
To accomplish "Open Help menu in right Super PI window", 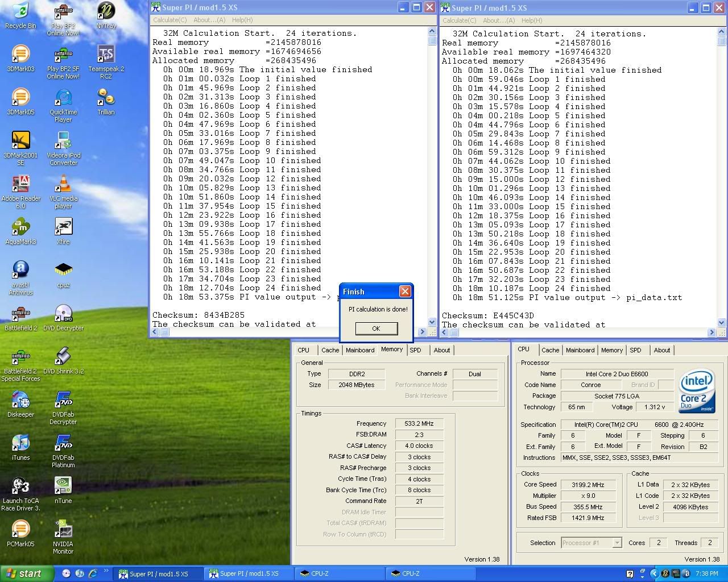I will pyautogui.click(x=532, y=20).
